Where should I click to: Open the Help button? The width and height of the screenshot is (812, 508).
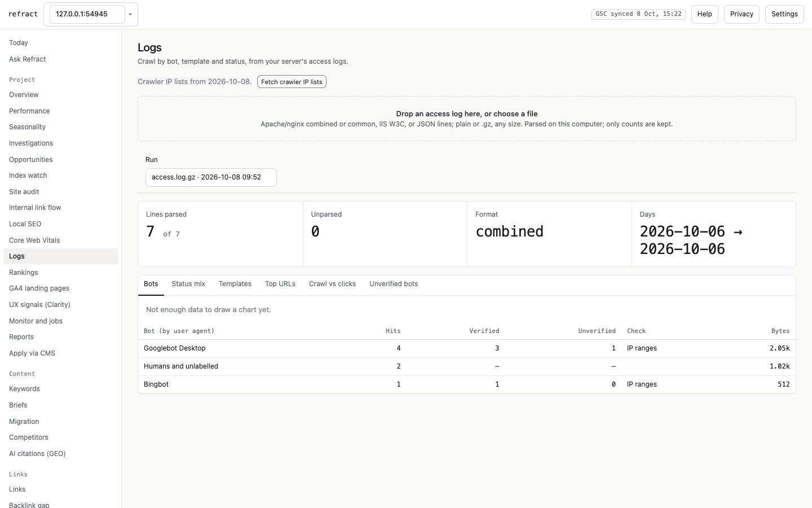[704, 14]
